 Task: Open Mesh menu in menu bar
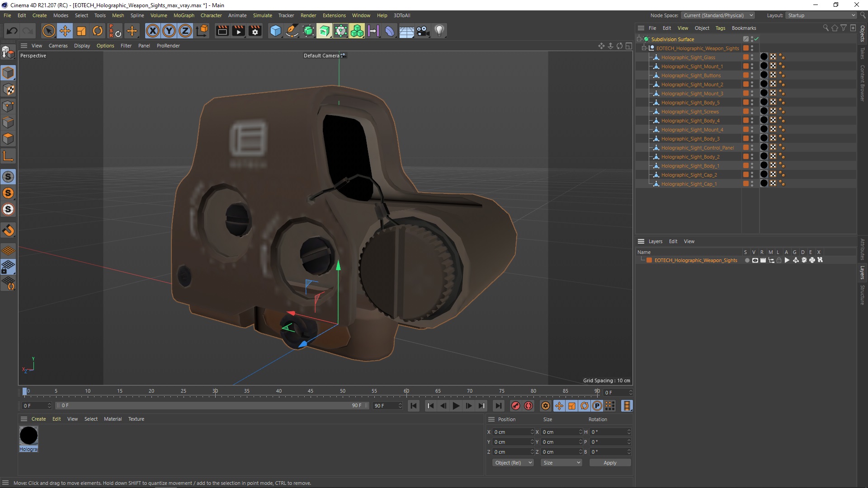118,15
